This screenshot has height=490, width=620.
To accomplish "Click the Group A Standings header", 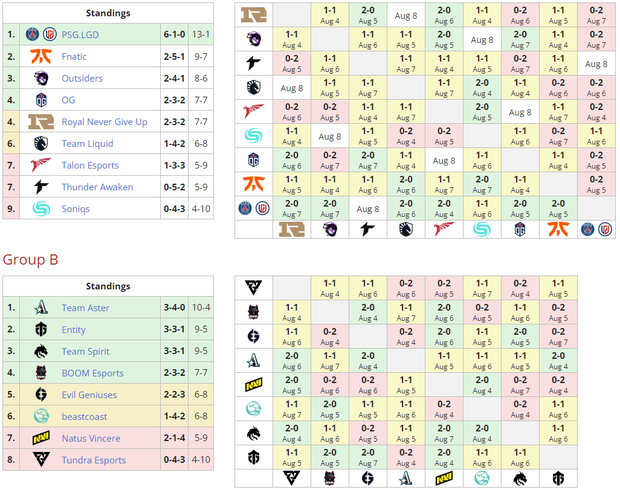I will [x=108, y=13].
